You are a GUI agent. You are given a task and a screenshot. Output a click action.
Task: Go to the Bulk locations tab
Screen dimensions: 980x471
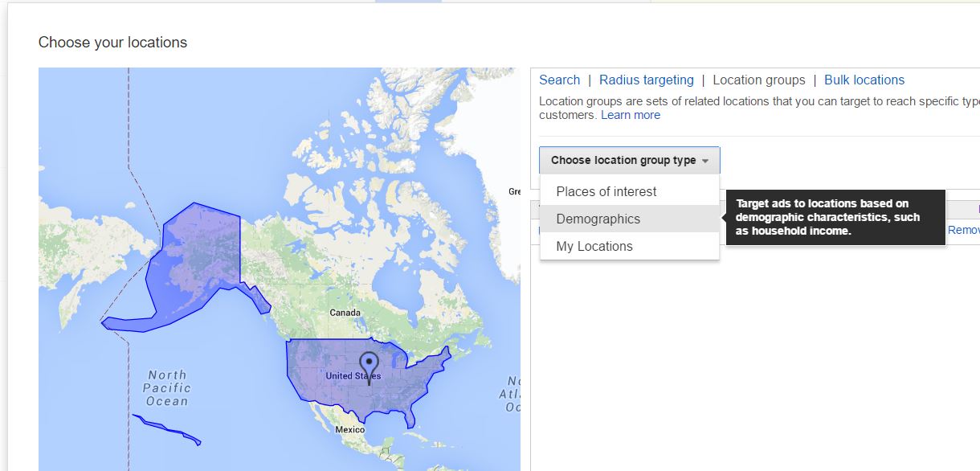tap(864, 80)
